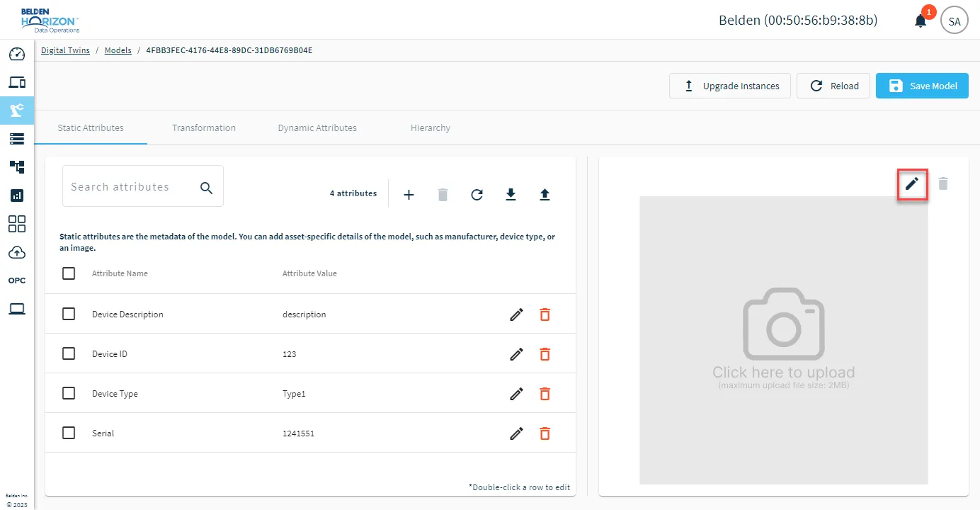Open the Digital Twins robot-arm sidebar icon

(17, 110)
